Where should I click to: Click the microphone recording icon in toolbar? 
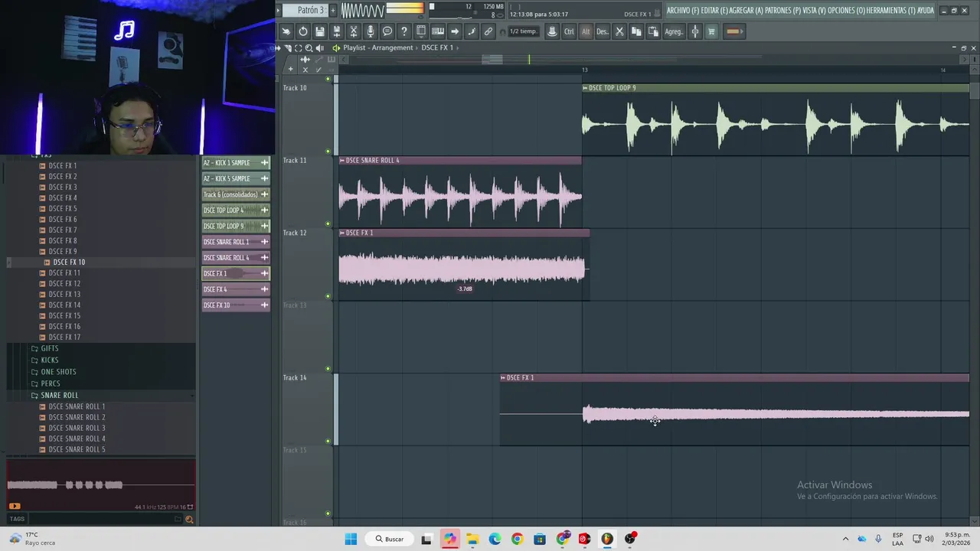coord(371,31)
